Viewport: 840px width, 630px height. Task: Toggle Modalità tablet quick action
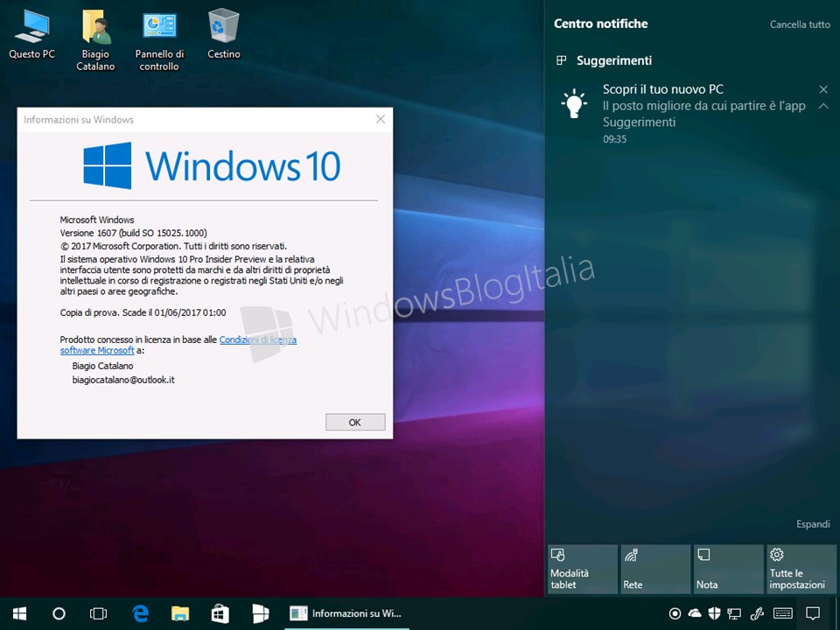[x=583, y=569]
